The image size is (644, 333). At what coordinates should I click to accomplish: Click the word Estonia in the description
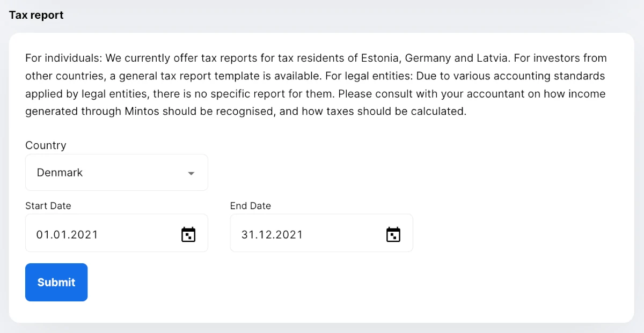tap(379, 58)
